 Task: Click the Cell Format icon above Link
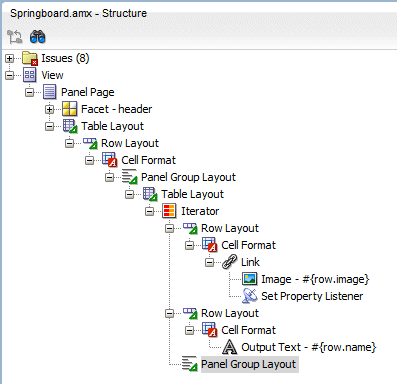(210, 245)
